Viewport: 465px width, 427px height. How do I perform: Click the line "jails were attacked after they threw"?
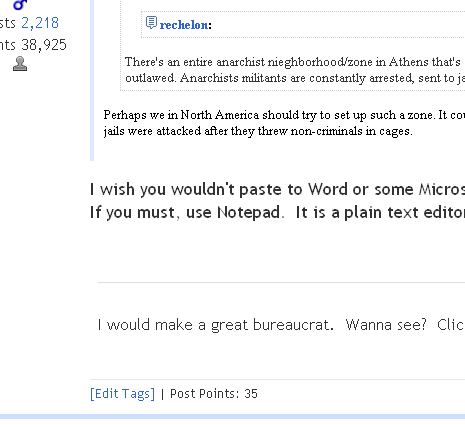click(258, 131)
